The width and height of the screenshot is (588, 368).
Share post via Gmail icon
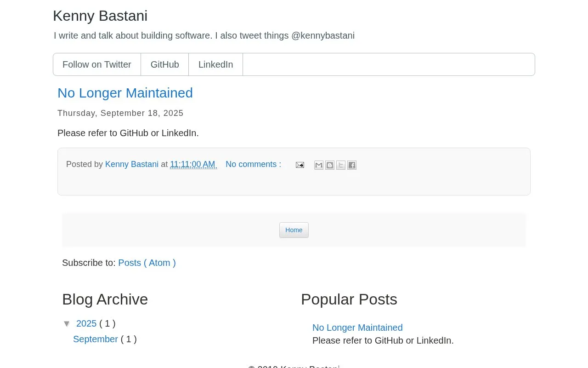319,165
